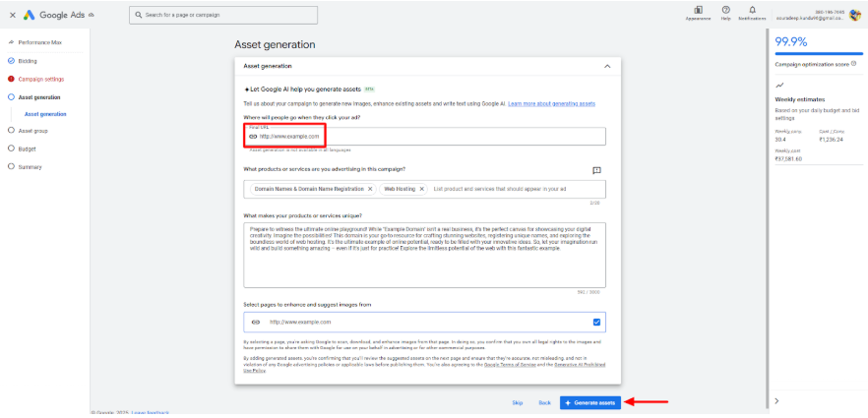Screen dimensions: 868x418
Task: Select the Budget step in sidebar
Action: coord(27,149)
